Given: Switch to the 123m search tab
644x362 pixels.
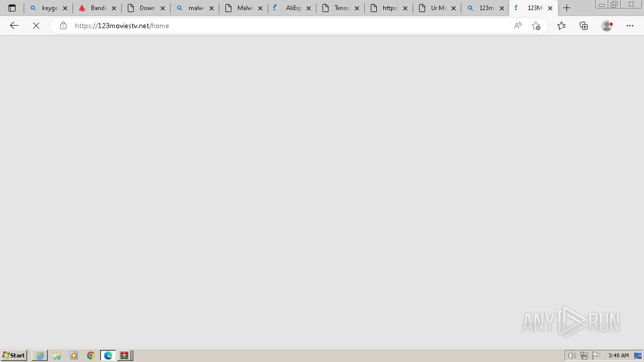Looking at the screenshot, I should [485, 8].
